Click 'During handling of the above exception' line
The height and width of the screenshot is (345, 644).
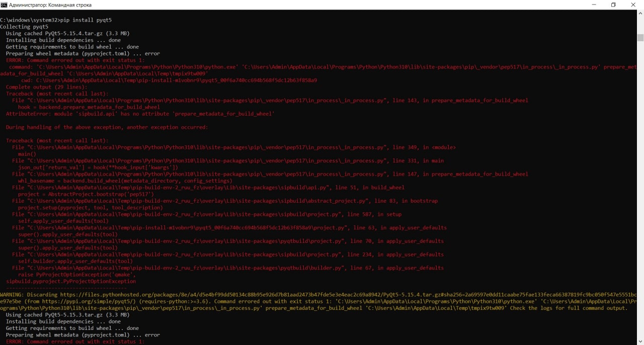(107, 127)
